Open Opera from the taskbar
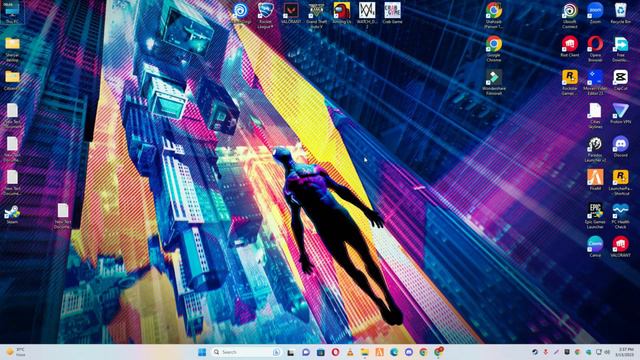This screenshot has height=360, width=640. [335, 352]
